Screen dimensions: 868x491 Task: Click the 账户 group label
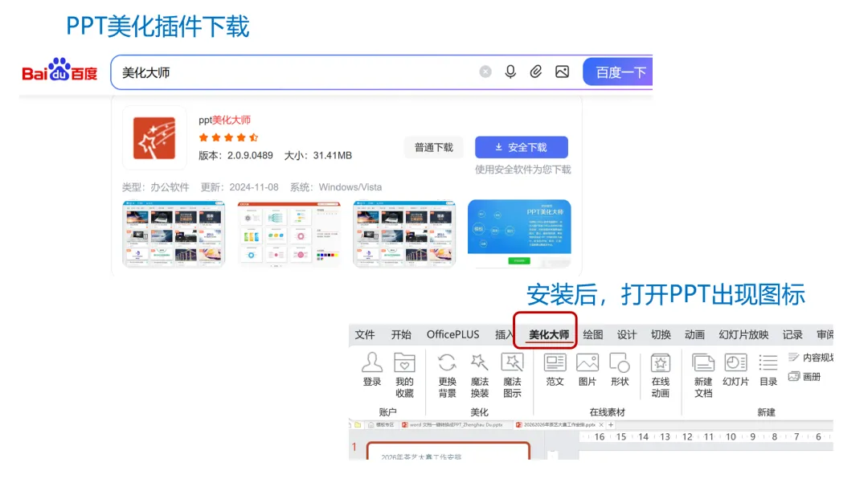tap(387, 411)
